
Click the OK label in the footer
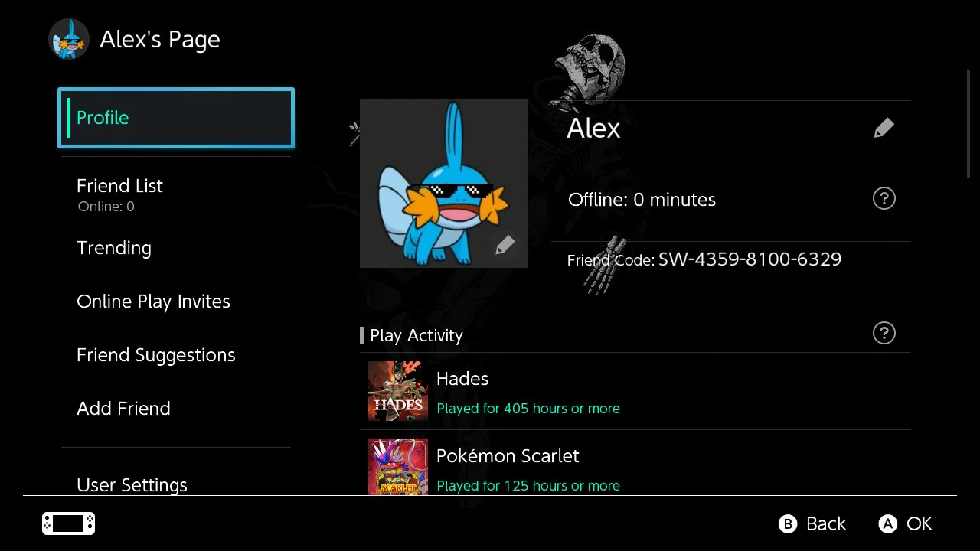pyautogui.click(x=920, y=523)
